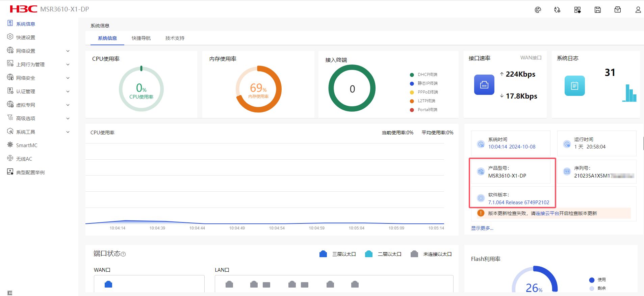
Task: Click the 快速设置 hexagon icon
Action: (x=10, y=37)
